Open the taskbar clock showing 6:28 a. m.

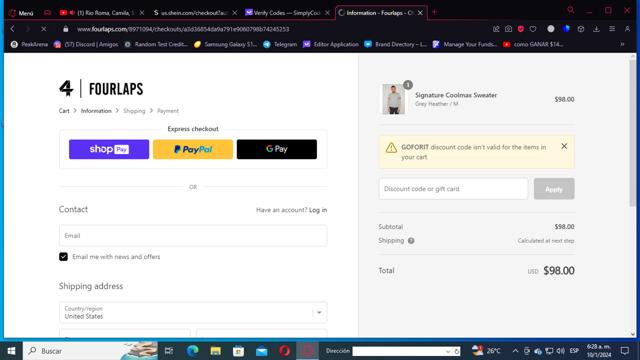coord(599,351)
